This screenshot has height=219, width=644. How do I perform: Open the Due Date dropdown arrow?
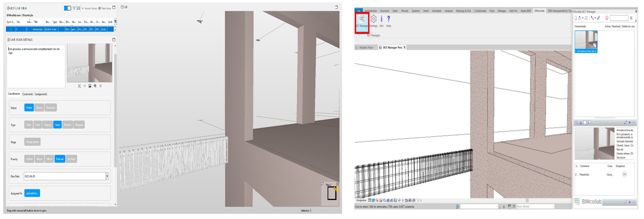(x=107, y=176)
